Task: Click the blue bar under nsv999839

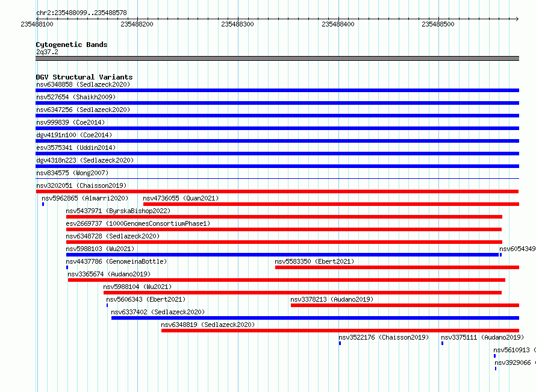Action: 277,128
